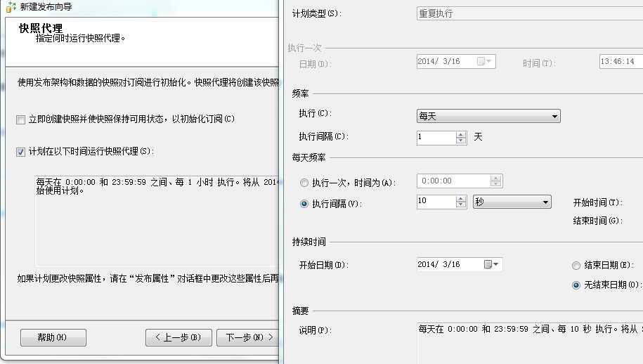
Task: Click the 开始时间(T) label
Action: (x=598, y=202)
